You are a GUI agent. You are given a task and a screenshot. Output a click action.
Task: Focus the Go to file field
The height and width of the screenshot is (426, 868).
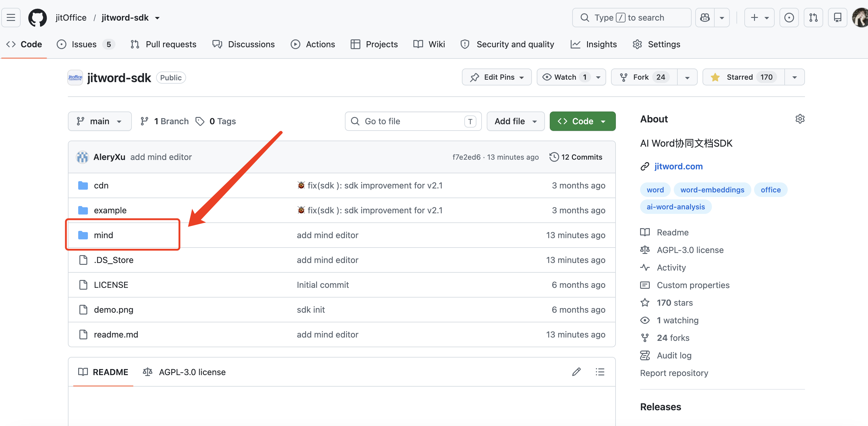click(x=413, y=121)
